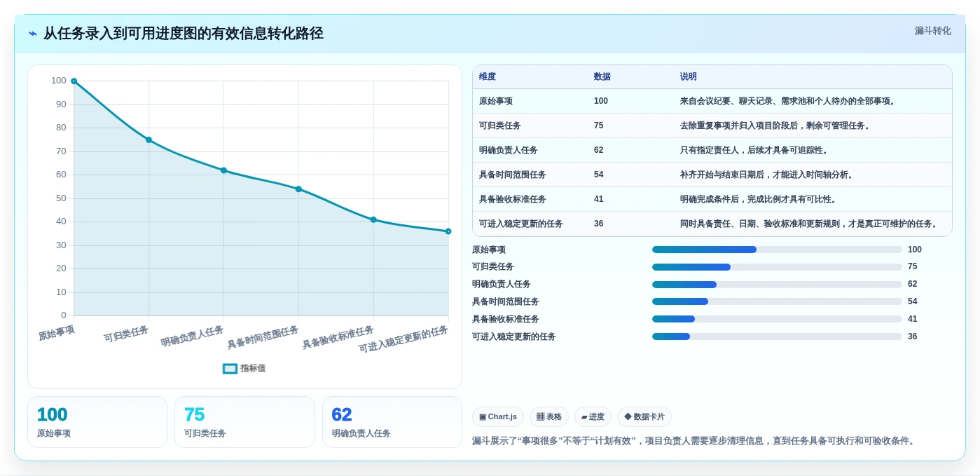Click the table value 41
This screenshot has width=980, height=476.
[x=599, y=199]
